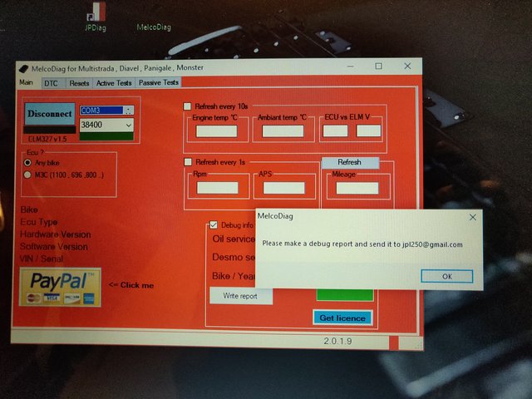Click the MelcoDiag window title bar app icon
532x399 pixels.
(23, 68)
